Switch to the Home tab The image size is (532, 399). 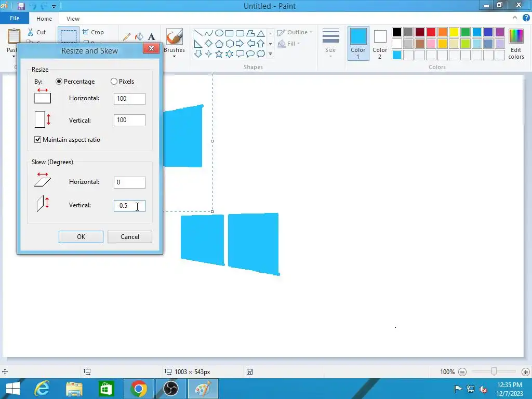click(x=44, y=19)
